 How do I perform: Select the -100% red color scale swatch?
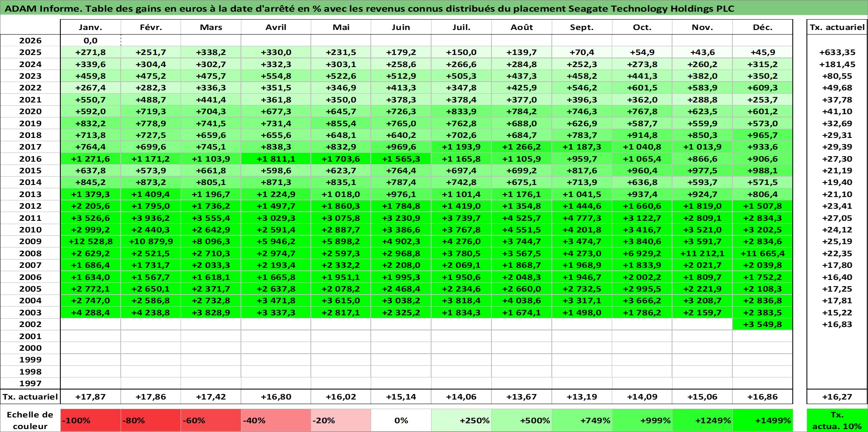pos(90,420)
